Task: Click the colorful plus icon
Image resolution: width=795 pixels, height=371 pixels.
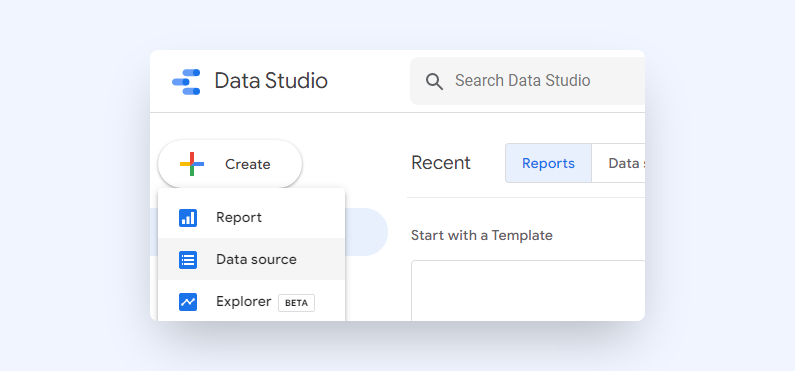Action: pos(192,164)
